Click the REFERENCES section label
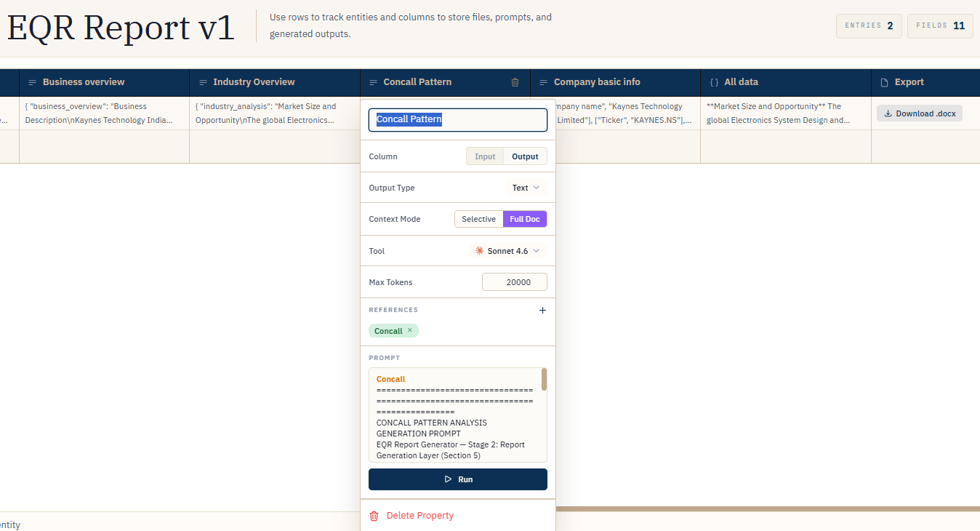The image size is (980, 531). click(393, 310)
